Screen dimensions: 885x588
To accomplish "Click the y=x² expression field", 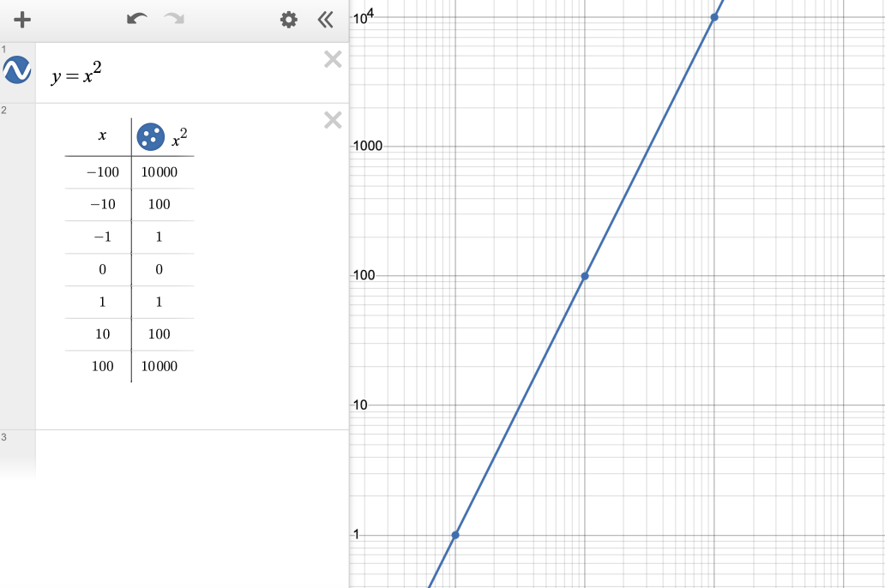I will [x=172, y=75].
